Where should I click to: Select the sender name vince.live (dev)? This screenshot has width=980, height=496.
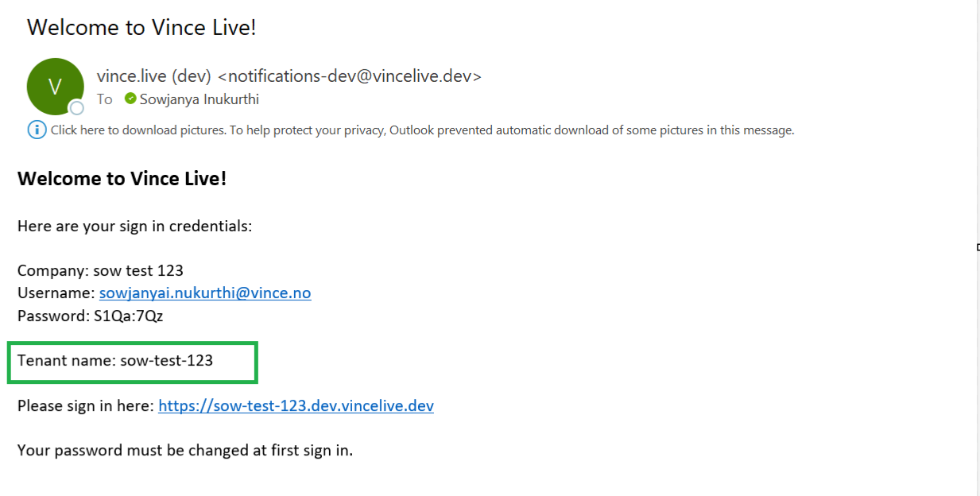tap(153, 76)
